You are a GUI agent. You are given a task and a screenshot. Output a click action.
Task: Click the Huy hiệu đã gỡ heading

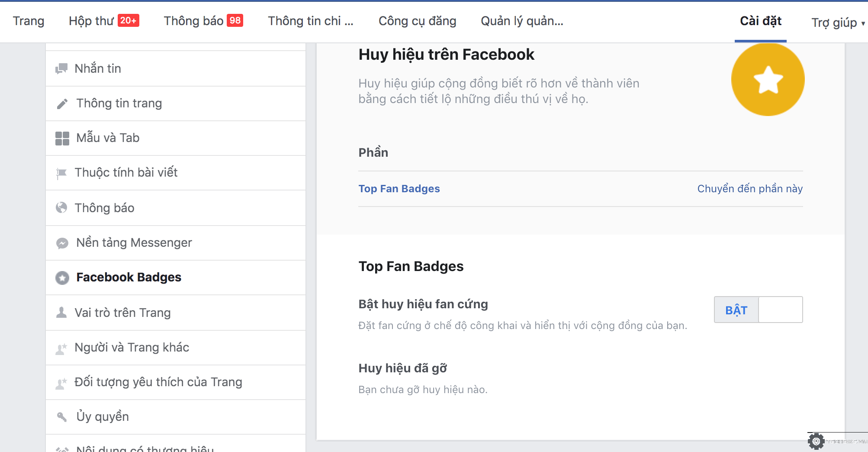[x=402, y=368]
